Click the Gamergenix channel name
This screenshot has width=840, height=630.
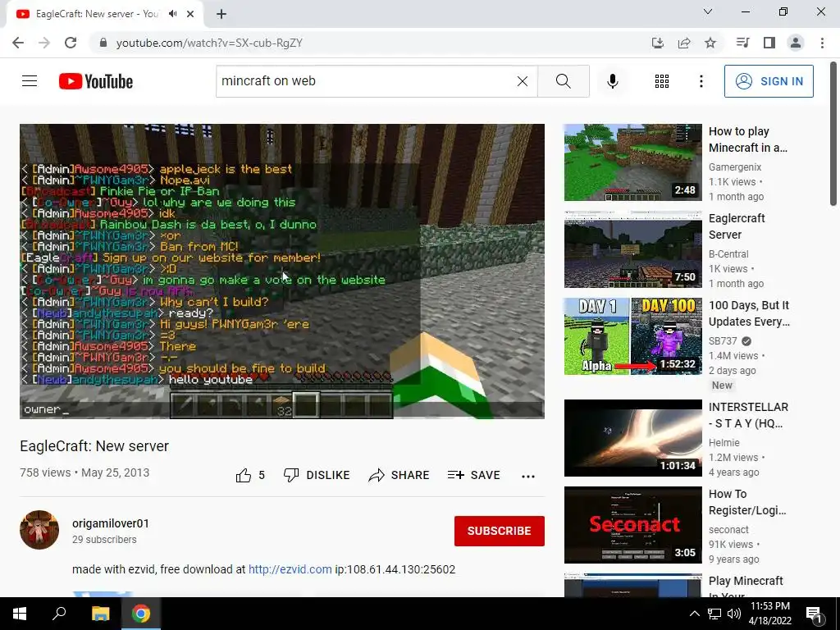tap(734, 167)
